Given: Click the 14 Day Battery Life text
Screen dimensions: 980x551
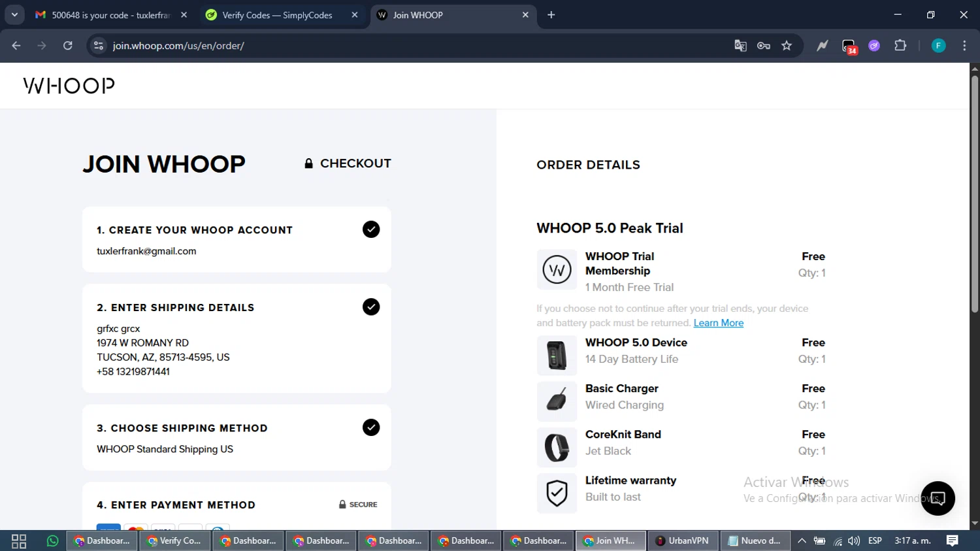Looking at the screenshot, I should click(632, 359).
